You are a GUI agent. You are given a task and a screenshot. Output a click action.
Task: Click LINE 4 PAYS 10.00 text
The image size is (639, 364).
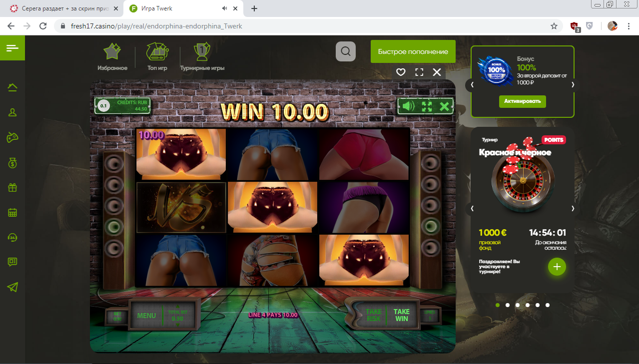click(x=273, y=315)
